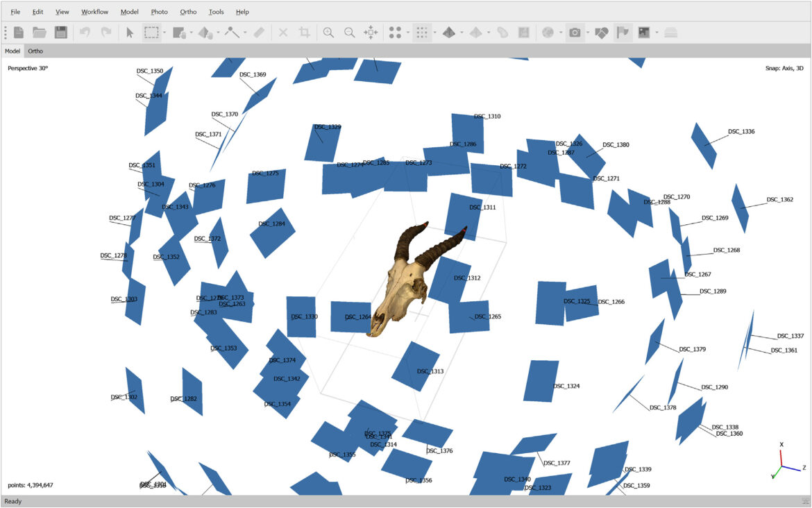Click the Zoom Out magnifier
Viewport: 812px width, 508px height.
coord(350,33)
